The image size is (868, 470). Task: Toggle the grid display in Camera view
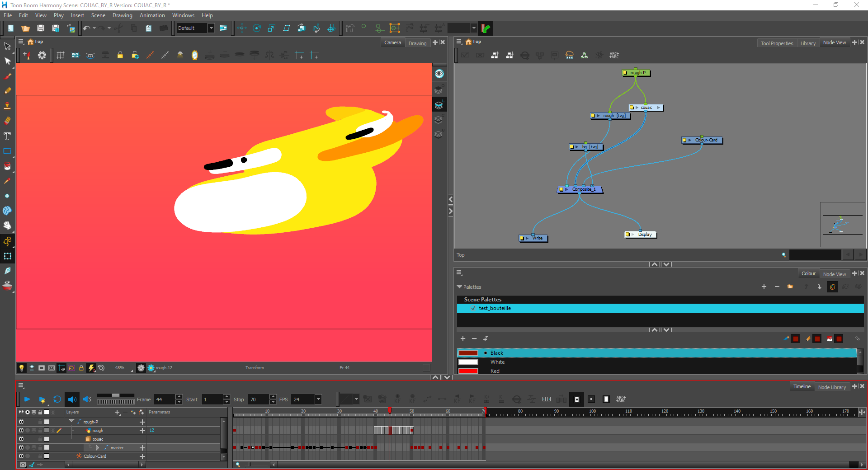(x=60, y=55)
